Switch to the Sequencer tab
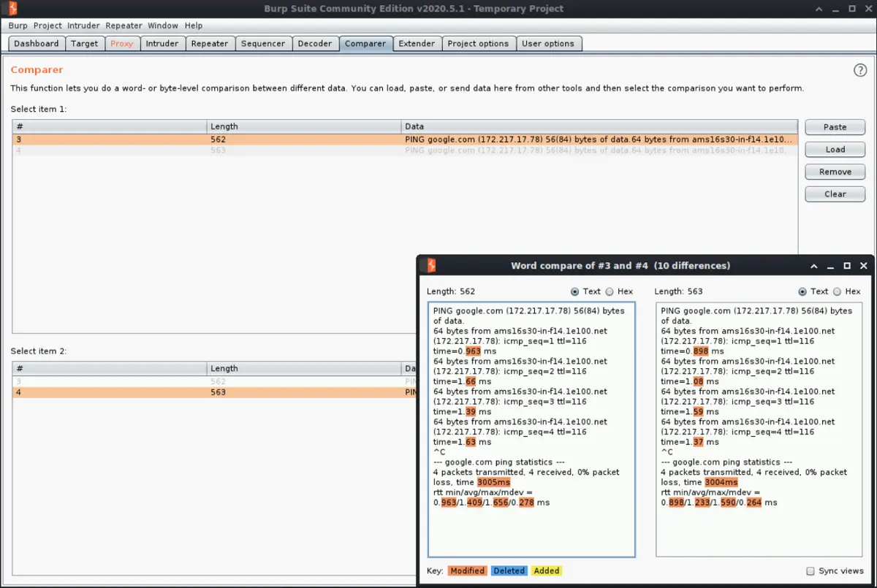This screenshot has width=877, height=588. (x=263, y=44)
